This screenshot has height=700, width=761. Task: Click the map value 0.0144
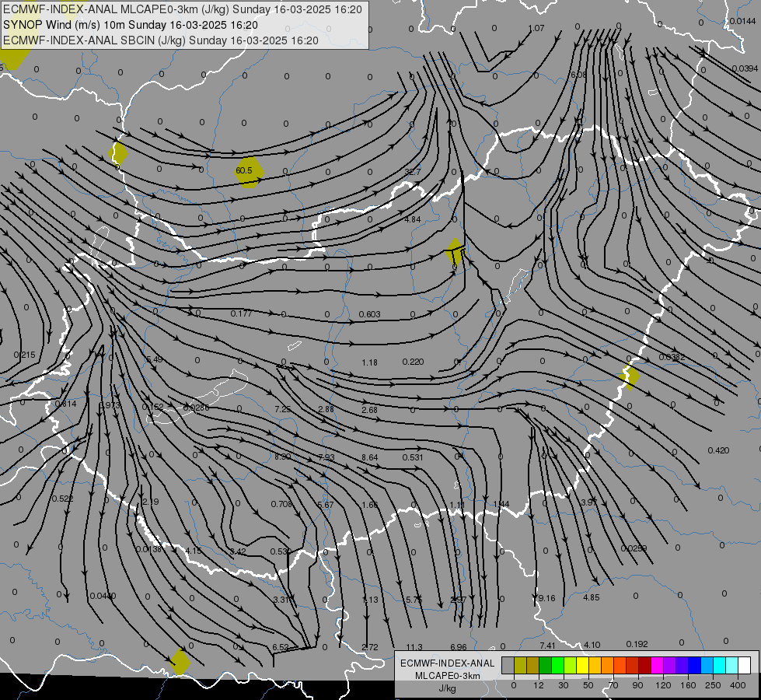[x=742, y=21]
